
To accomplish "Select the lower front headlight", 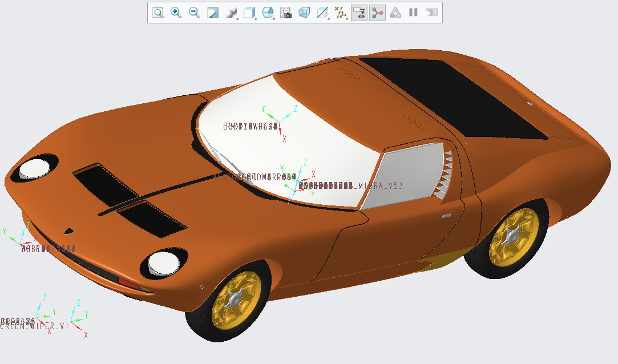I will tap(164, 263).
